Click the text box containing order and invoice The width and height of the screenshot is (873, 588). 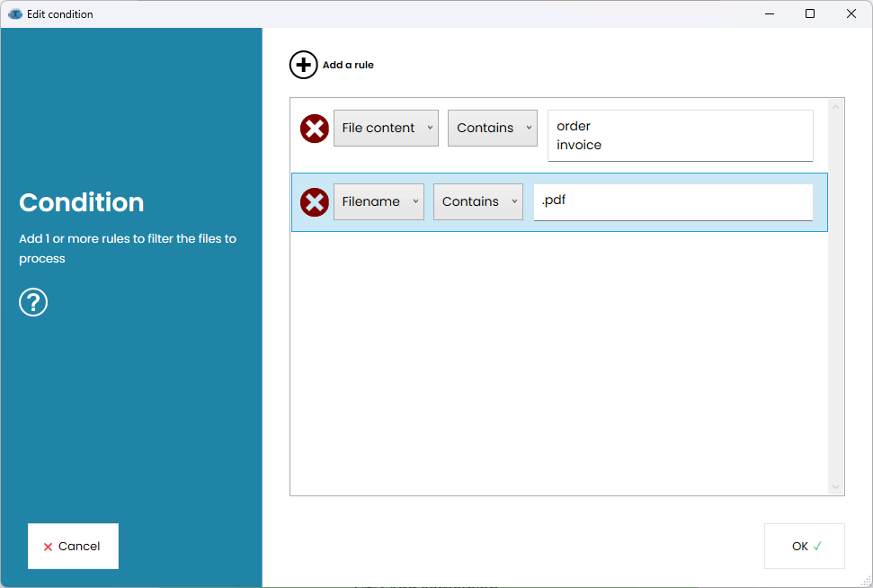click(x=680, y=136)
